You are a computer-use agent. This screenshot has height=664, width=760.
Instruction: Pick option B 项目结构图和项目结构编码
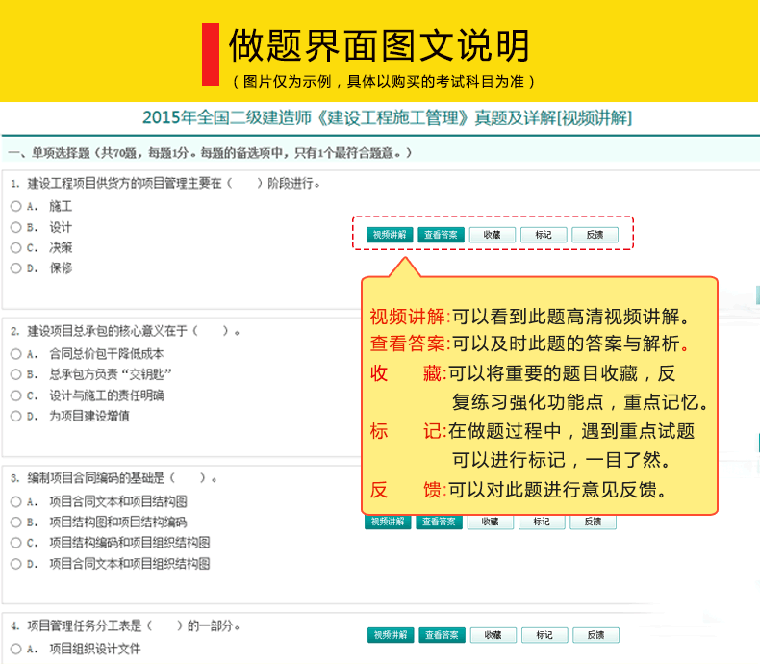point(16,522)
